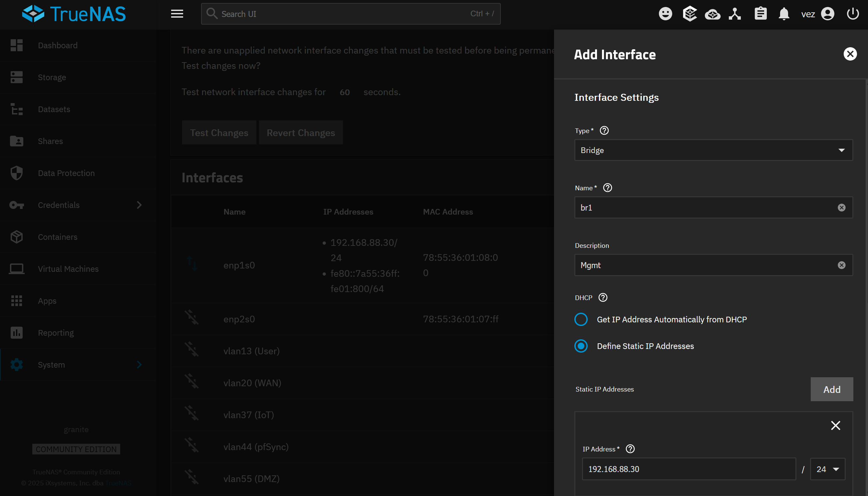The width and height of the screenshot is (868, 496).
Task: Click help icon beside DHCP label
Action: pyautogui.click(x=603, y=297)
